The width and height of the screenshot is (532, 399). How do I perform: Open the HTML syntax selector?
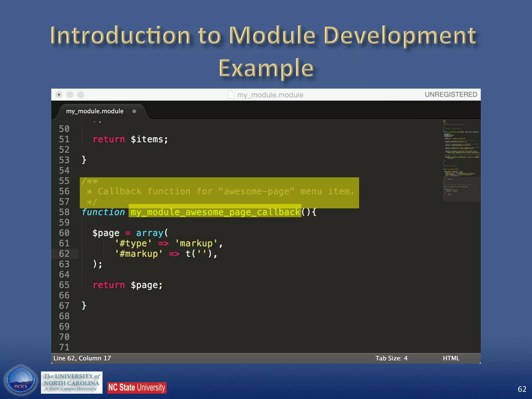pos(451,358)
